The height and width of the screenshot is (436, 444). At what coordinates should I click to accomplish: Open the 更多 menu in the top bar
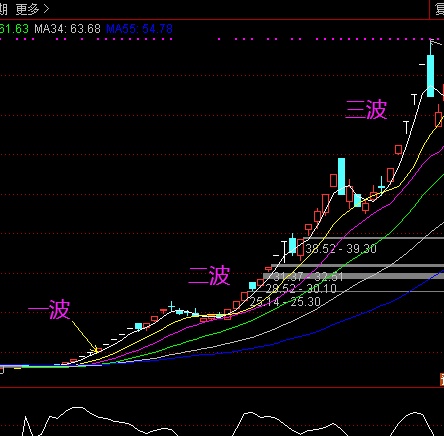tap(32, 9)
